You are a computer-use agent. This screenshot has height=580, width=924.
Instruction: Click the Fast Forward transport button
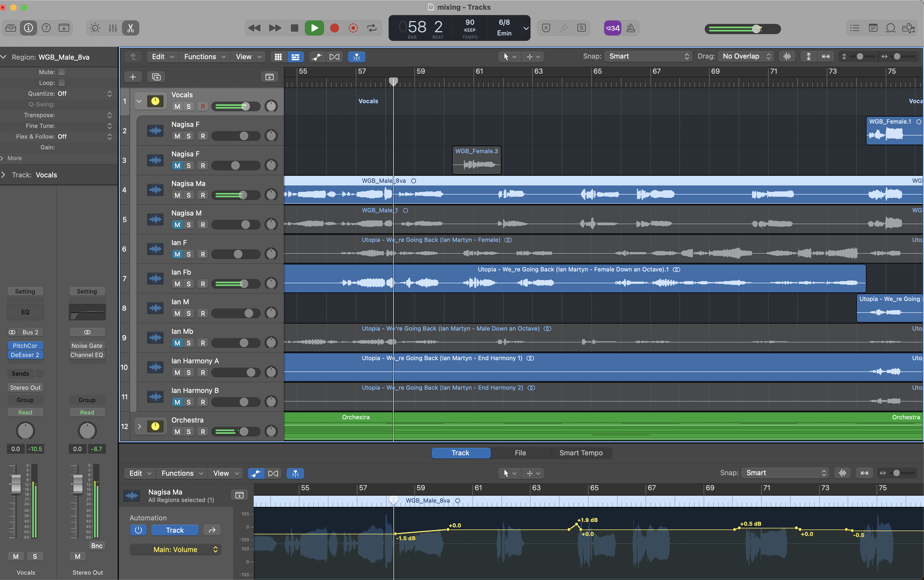[275, 28]
